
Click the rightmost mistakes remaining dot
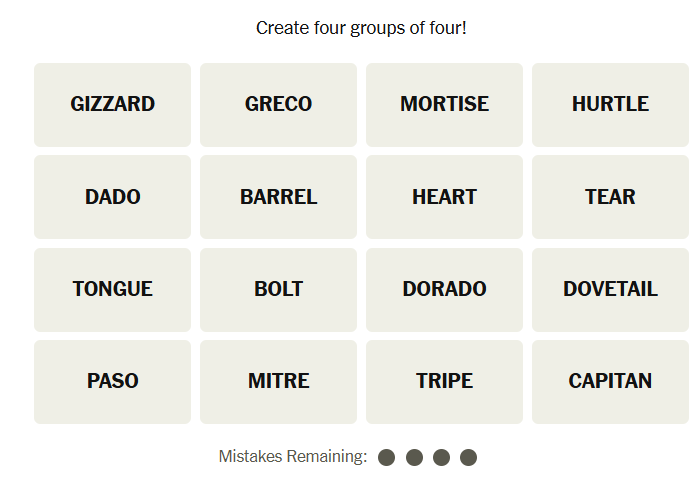468,457
